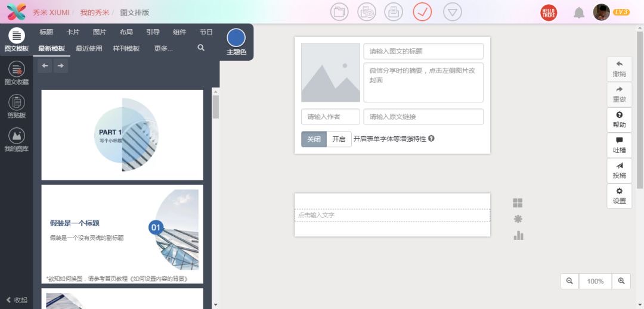Open the user avatar profile

(601, 13)
